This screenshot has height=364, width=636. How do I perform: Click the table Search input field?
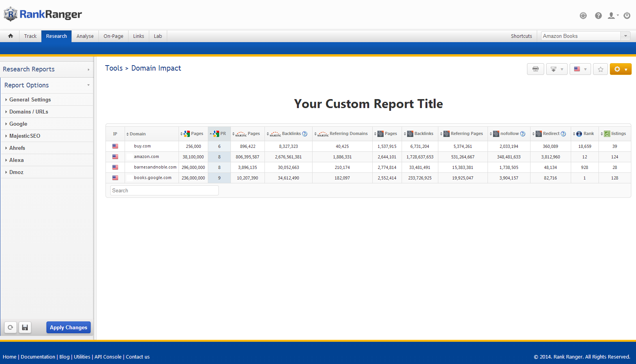coord(164,190)
